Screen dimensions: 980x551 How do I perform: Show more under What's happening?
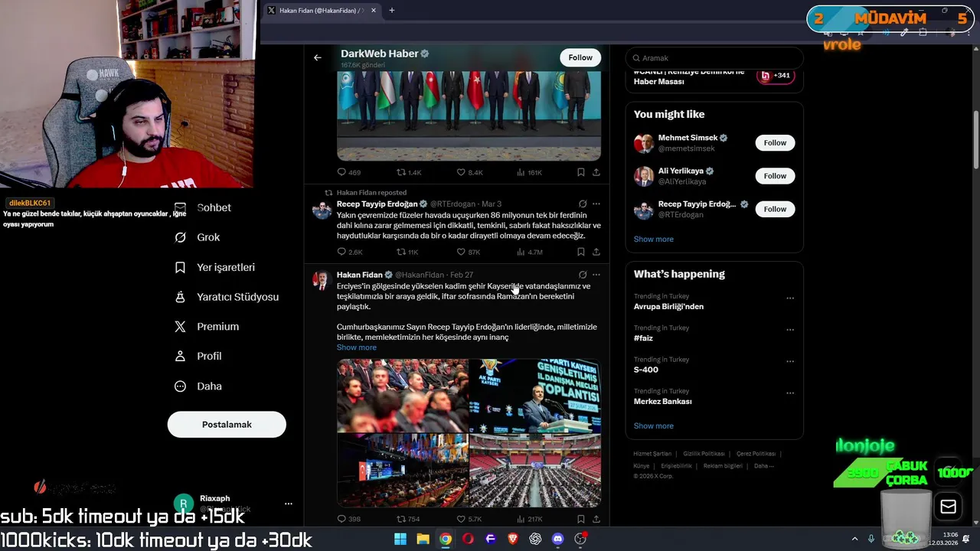[654, 426]
